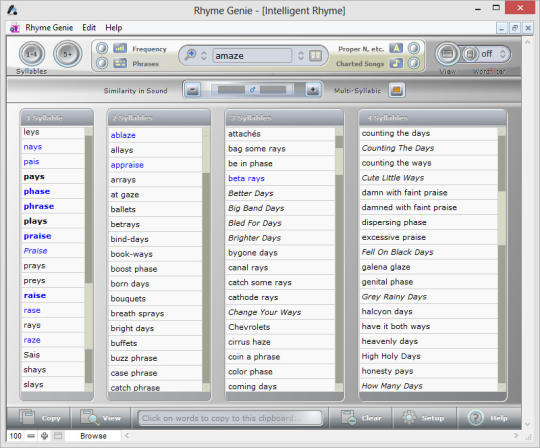Viewport: 540px width, 448px height.
Task: Click the increase similarity in sound button
Action: [313, 90]
